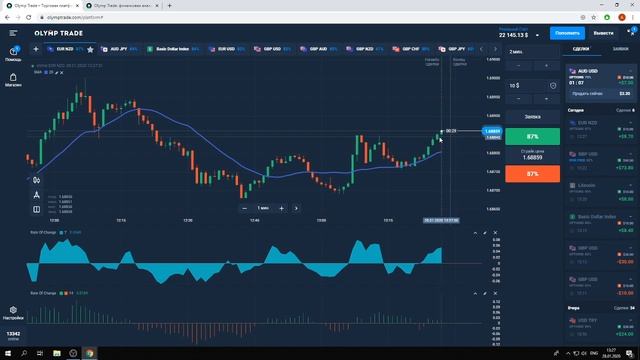Image resolution: width=640 pixels, height=360 pixels.
Task: Open the Магазин shop bag icon
Action: click(13, 80)
